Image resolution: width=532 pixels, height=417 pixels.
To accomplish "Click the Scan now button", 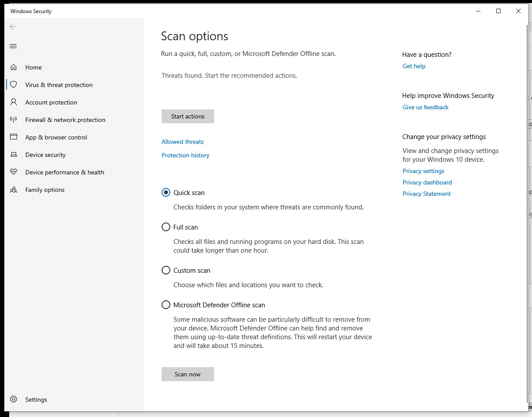I will (188, 374).
